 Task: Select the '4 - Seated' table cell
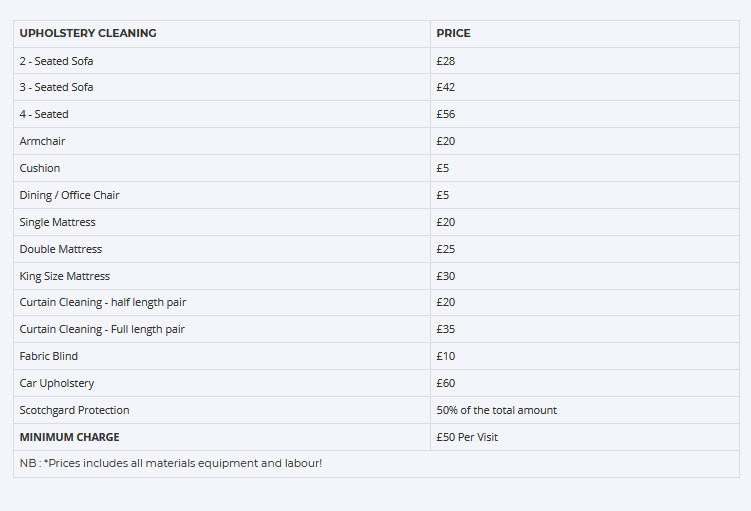[x=44, y=115]
